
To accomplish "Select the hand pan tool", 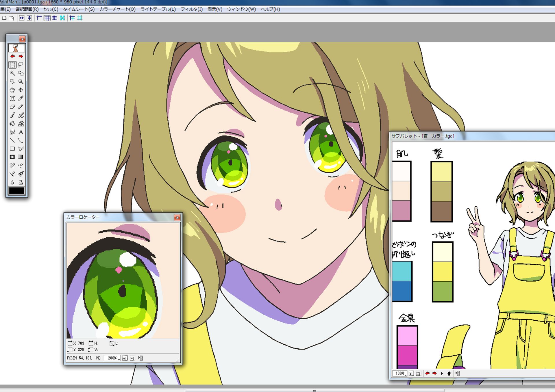I will pyautogui.click(x=12, y=90).
